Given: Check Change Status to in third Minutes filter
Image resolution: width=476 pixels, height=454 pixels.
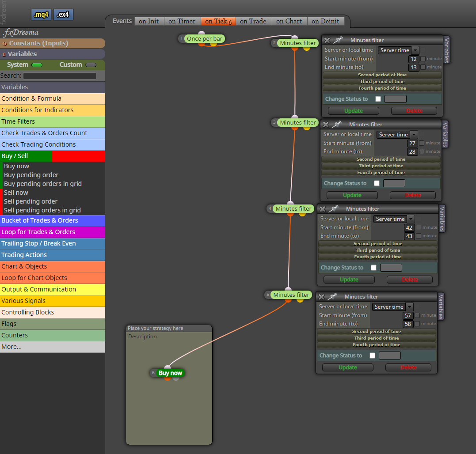Looking at the screenshot, I should (374, 268).
